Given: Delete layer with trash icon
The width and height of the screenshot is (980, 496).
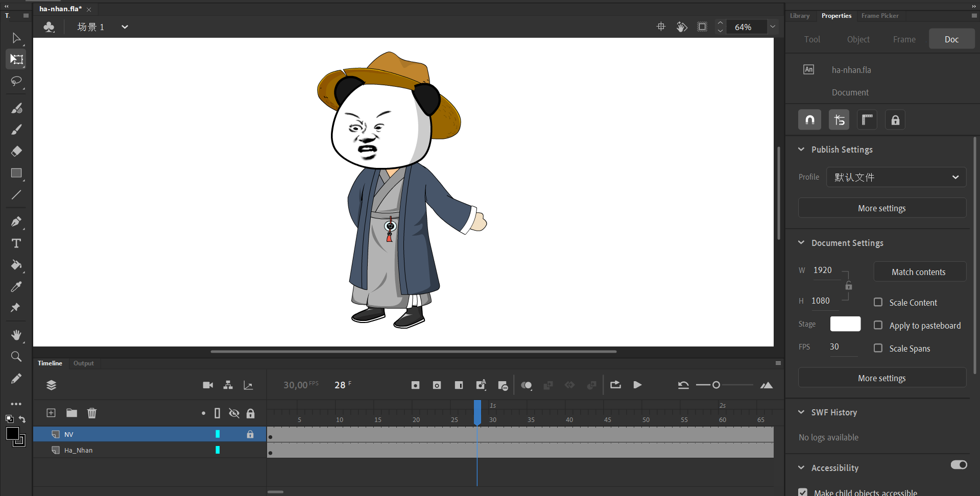Looking at the screenshot, I should tap(92, 413).
